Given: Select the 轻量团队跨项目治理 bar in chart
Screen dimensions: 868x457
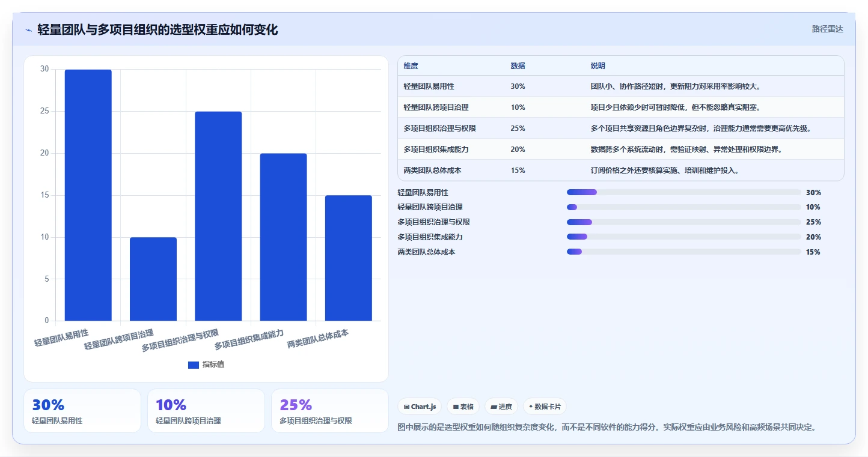Looking at the screenshot, I should [153, 279].
